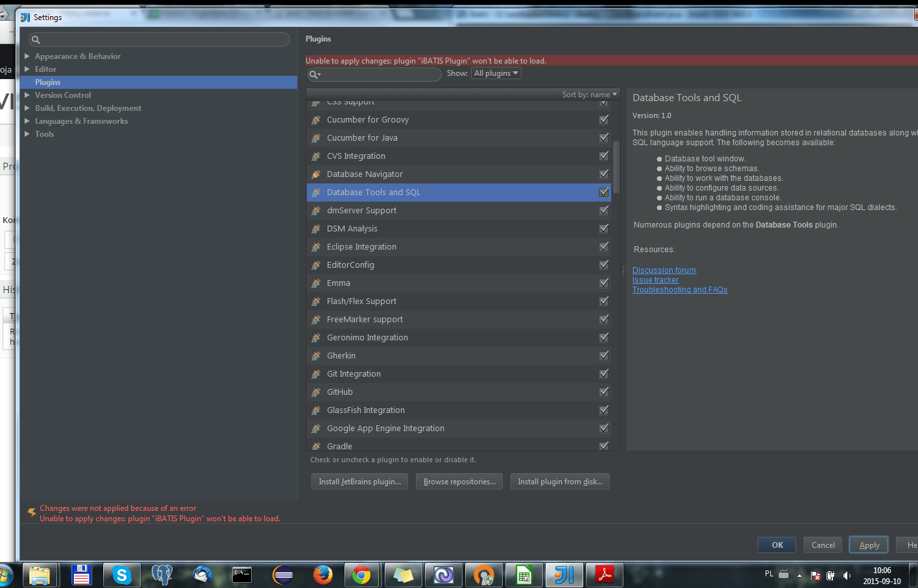918x588 pixels.
Task: Select the Geronimo Integration plugin row
Action: pyautogui.click(x=459, y=338)
